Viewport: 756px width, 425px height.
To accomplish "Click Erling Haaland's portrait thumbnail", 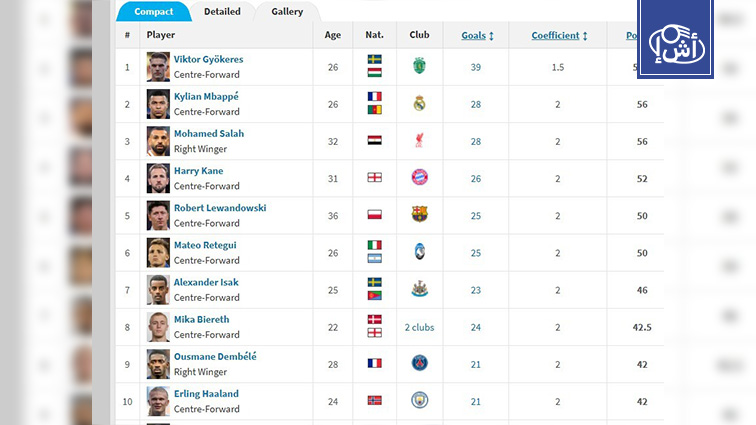I will [x=157, y=401].
